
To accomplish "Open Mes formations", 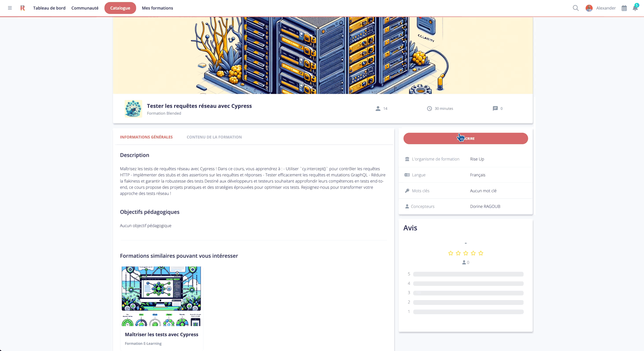I will pyautogui.click(x=157, y=8).
